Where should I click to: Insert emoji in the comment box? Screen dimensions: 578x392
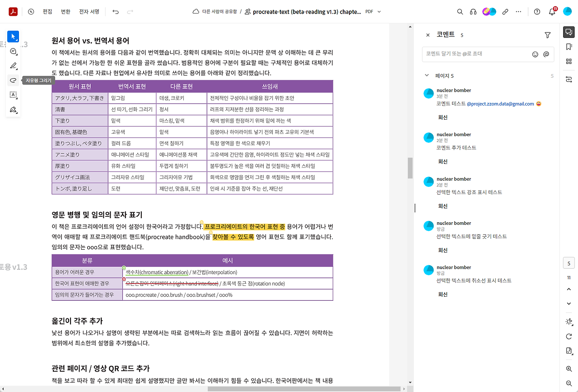coord(535,54)
